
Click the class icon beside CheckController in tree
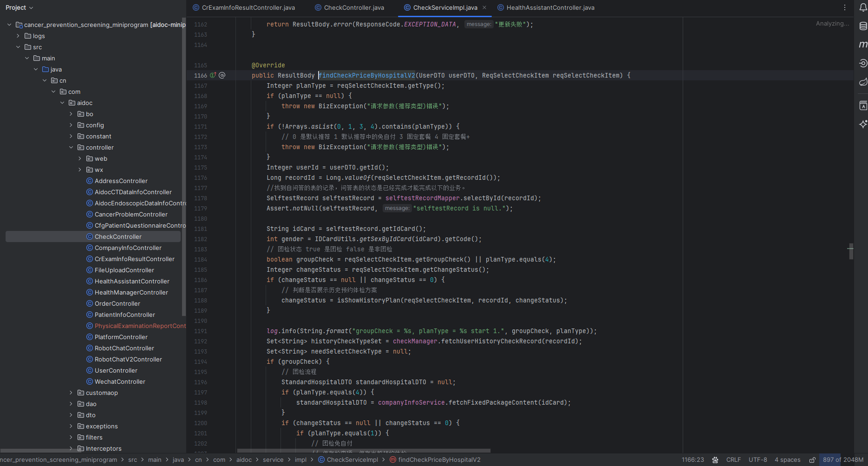(x=90, y=236)
